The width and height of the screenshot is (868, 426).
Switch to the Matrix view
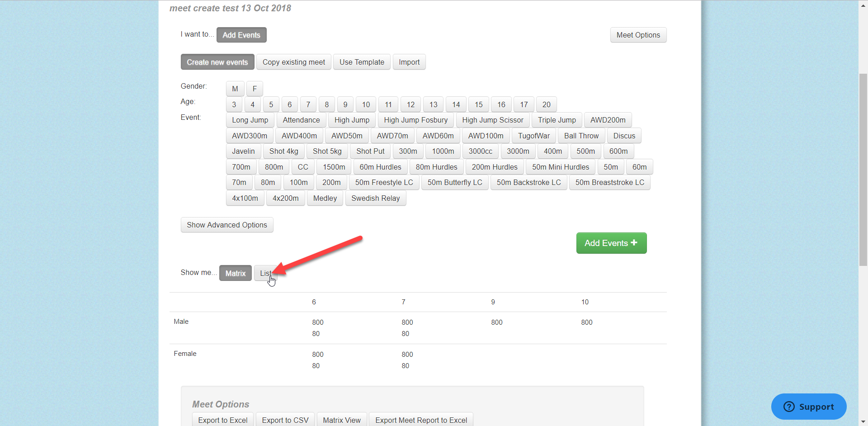tap(235, 273)
